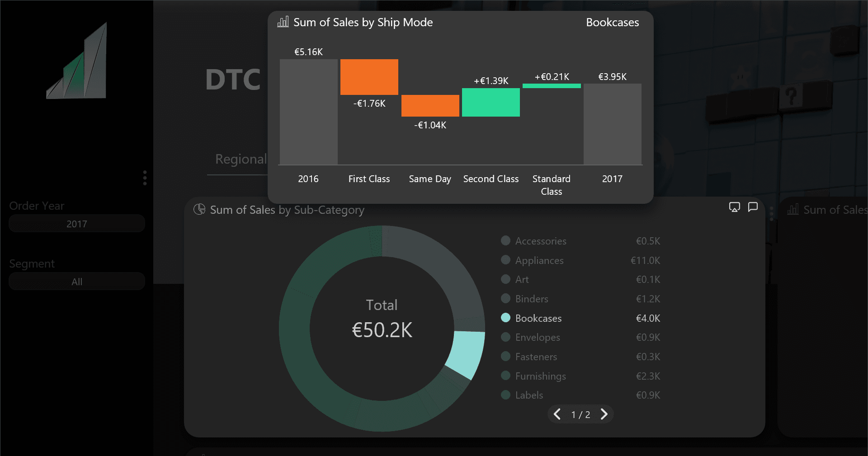The width and height of the screenshot is (868, 456).
Task: Click the Accessories legend entry
Action: point(540,241)
